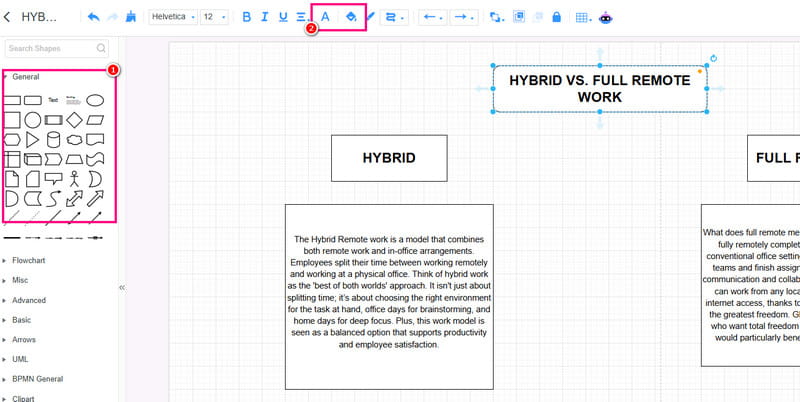Select the format painter brush
800x402 pixels.
pos(131,17)
